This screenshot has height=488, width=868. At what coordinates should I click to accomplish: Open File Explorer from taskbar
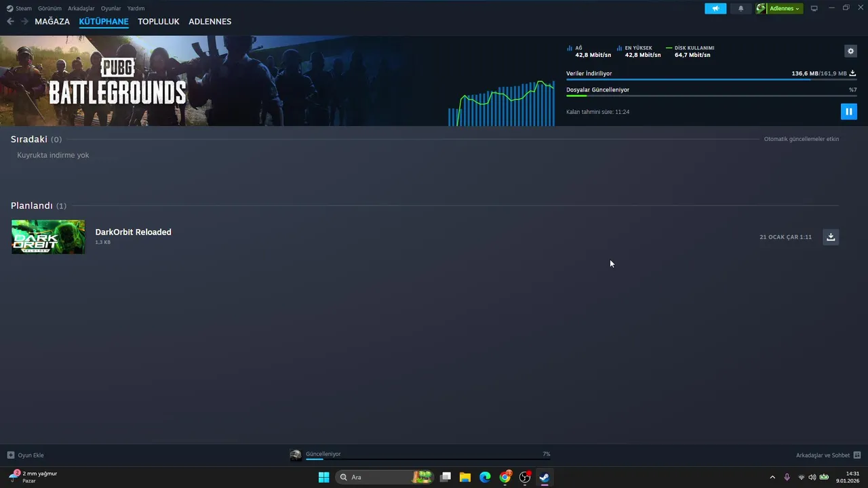[465, 477]
